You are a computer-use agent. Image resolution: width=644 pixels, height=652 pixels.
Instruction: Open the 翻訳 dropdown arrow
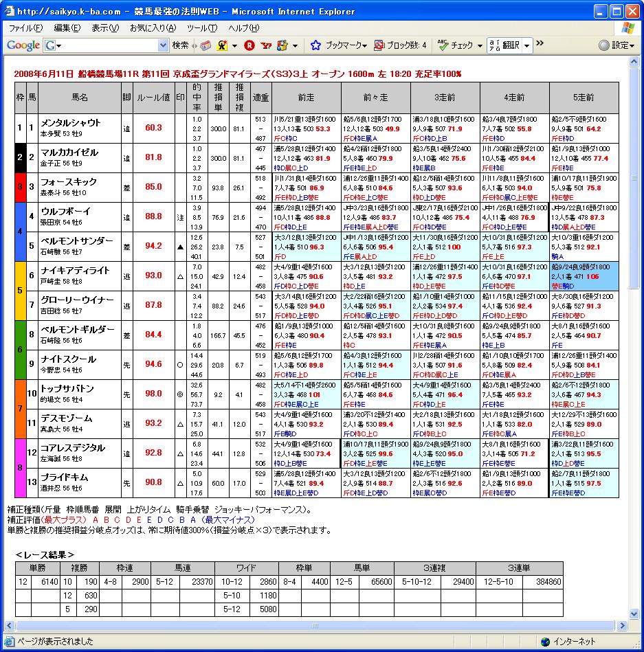pyautogui.click(x=526, y=45)
